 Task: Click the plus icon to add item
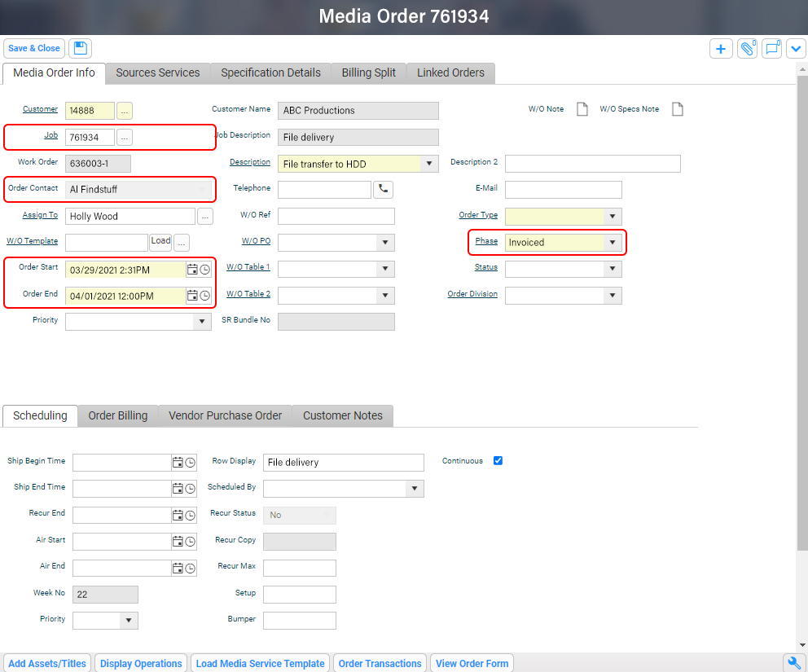click(721, 48)
